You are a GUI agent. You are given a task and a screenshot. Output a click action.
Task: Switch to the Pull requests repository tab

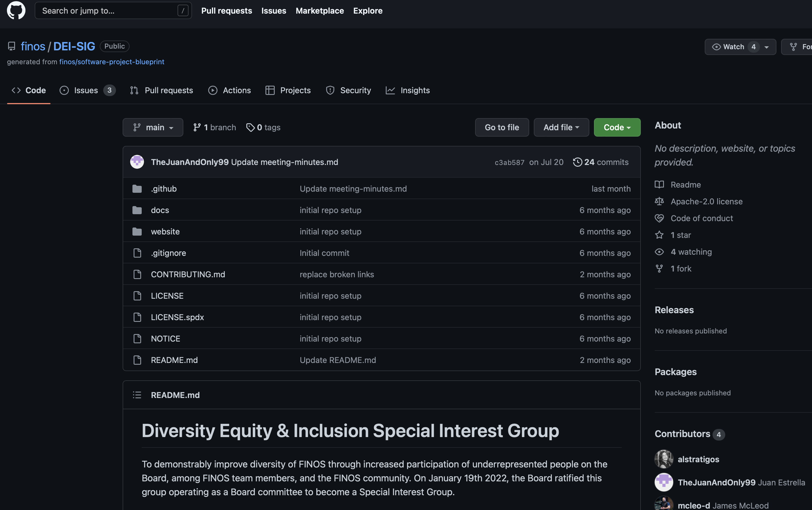click(161, 90)
